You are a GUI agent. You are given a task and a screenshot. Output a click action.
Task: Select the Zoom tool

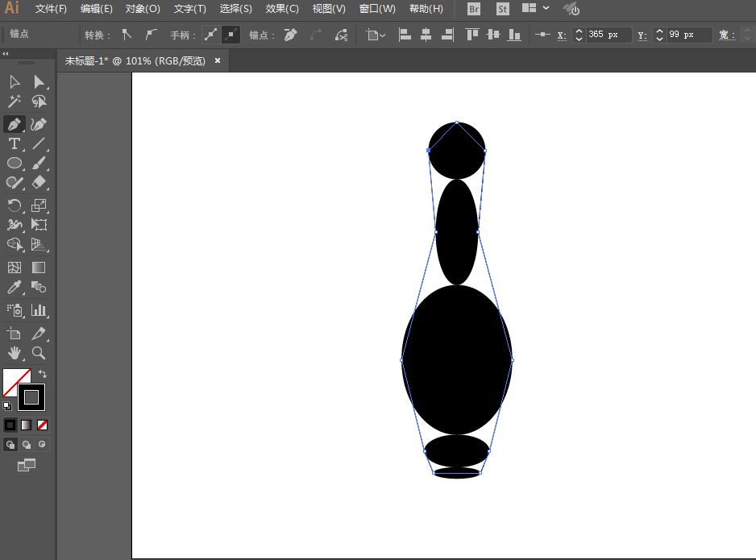pos(39,353)
